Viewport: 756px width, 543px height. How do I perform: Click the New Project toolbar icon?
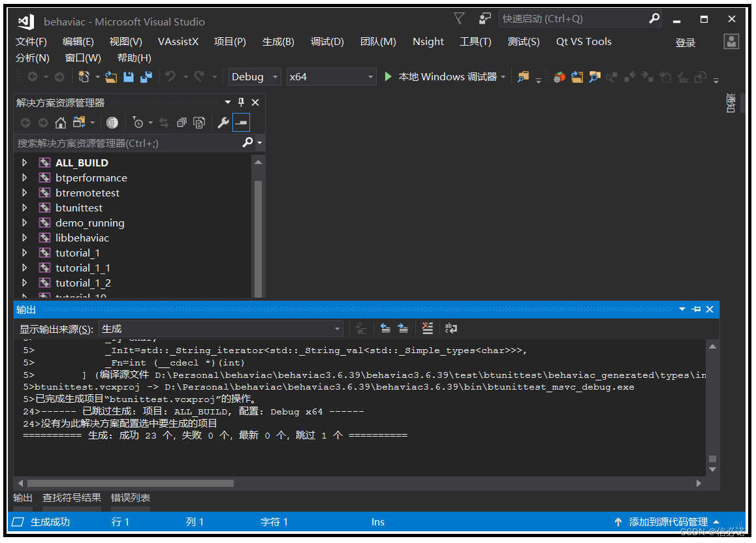click(x=84, y=76)
